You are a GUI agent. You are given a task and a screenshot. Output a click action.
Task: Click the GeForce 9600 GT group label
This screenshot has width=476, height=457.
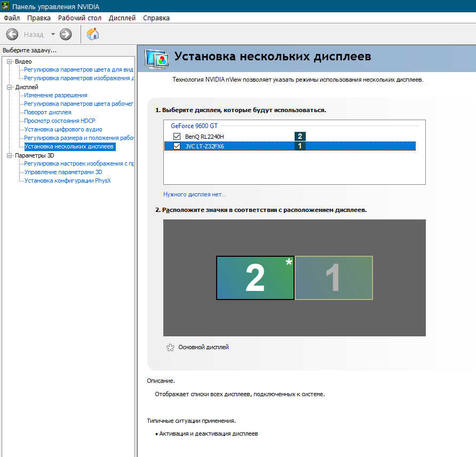(x=194, y=125)
